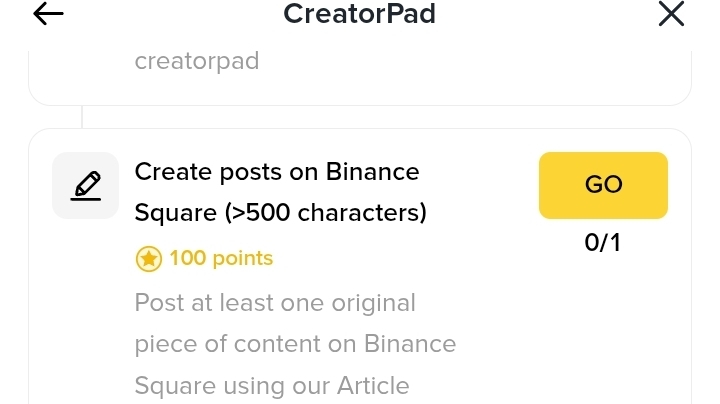Viewport: 720px width, 404px height.
Task: Click the word 'Create' in task title
Action: coord(173,172)
